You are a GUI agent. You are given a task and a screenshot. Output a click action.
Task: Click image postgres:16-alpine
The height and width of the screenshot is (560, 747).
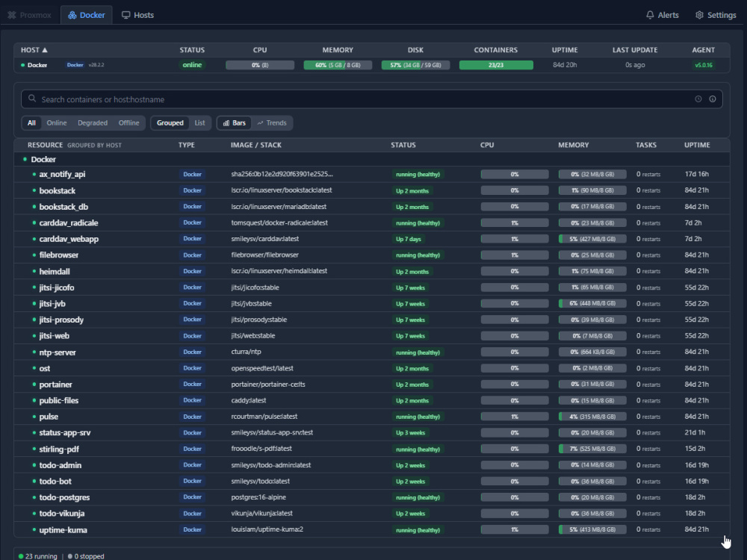[258, 497]
